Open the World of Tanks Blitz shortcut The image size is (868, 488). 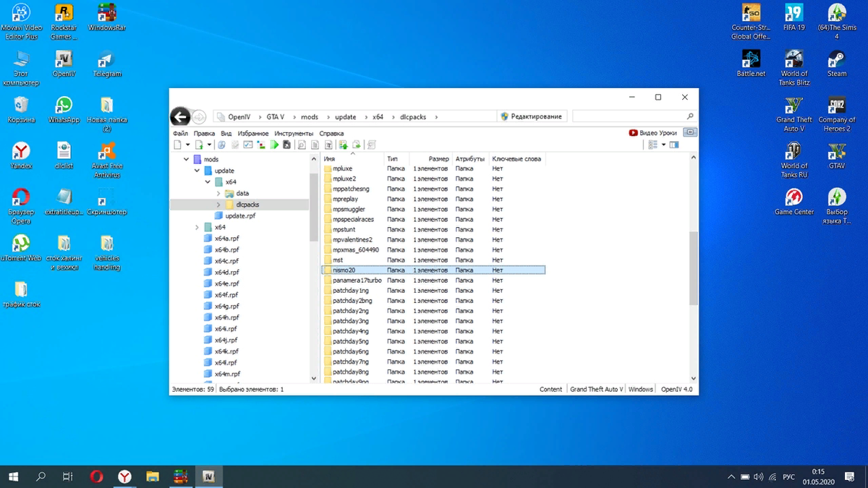[794, 68]
